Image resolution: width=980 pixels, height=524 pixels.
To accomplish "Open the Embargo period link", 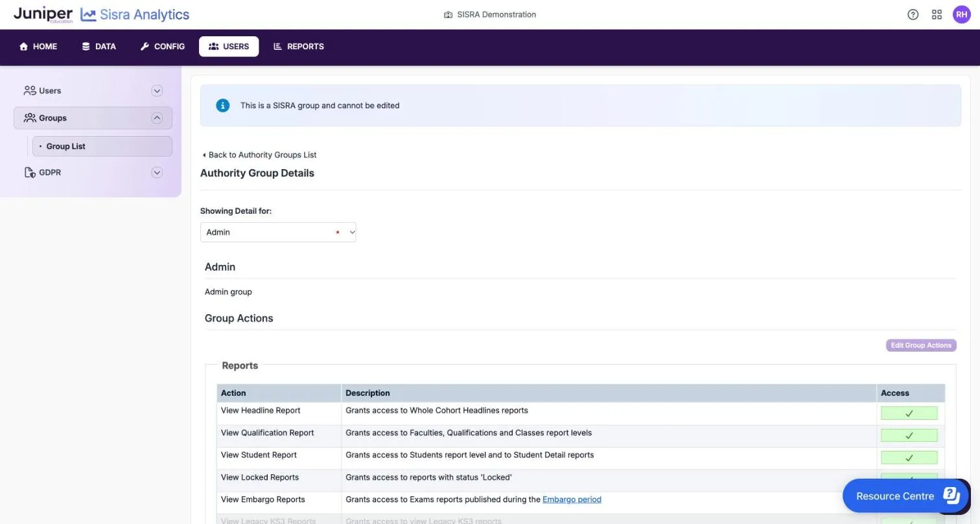I will point(572,499).
